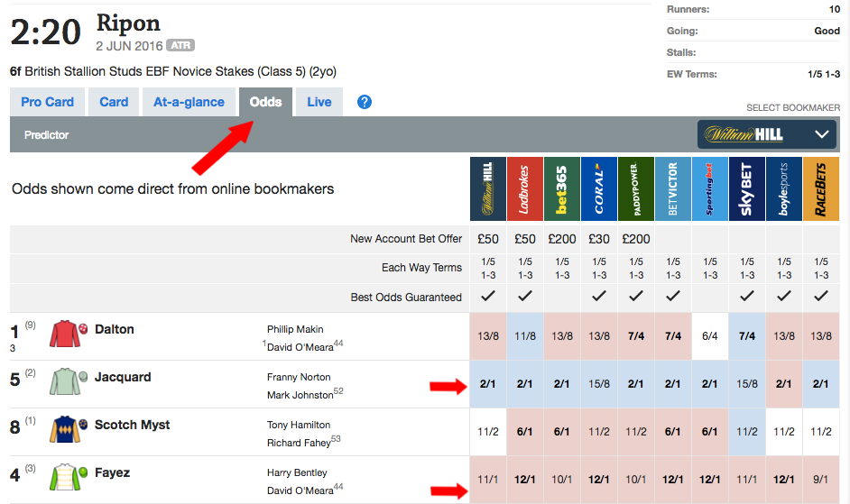Click the Predictor link in the grey bar
Image resolution: width=850 pixels, height=504 pixels.
click(x=47, y=135)
